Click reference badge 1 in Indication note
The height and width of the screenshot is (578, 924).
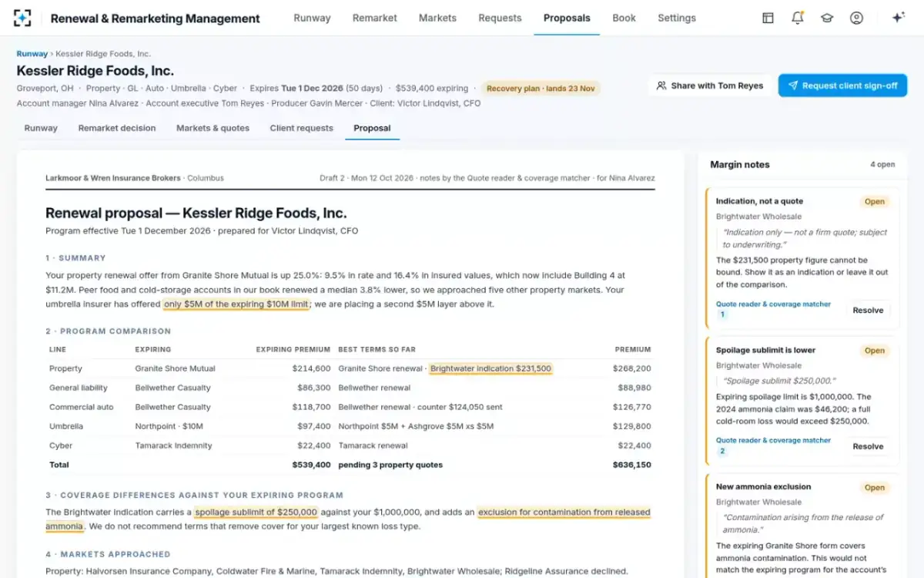722,314
